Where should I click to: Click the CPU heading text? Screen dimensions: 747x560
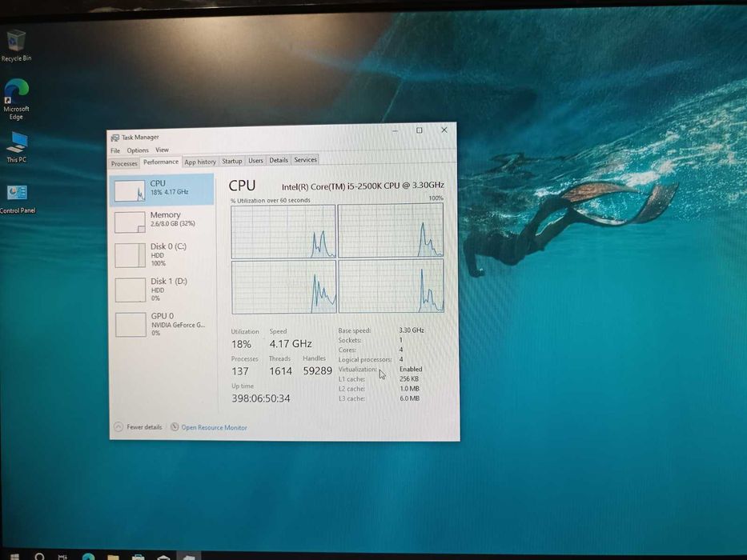pos(242,186)
